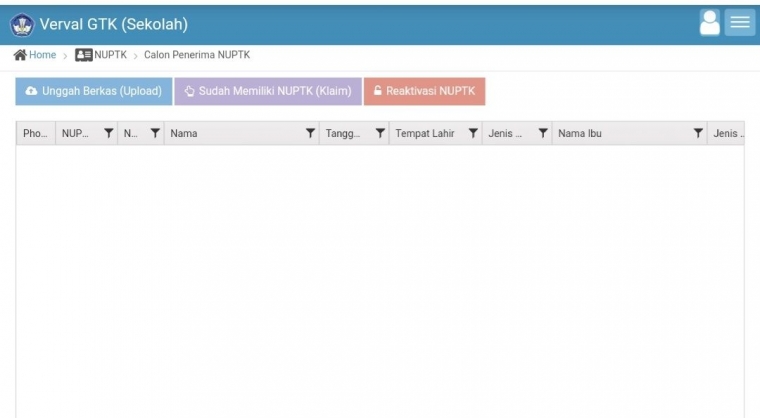Open filter icon for Nama column
The image size is (760, 418).
click(310, 134)
